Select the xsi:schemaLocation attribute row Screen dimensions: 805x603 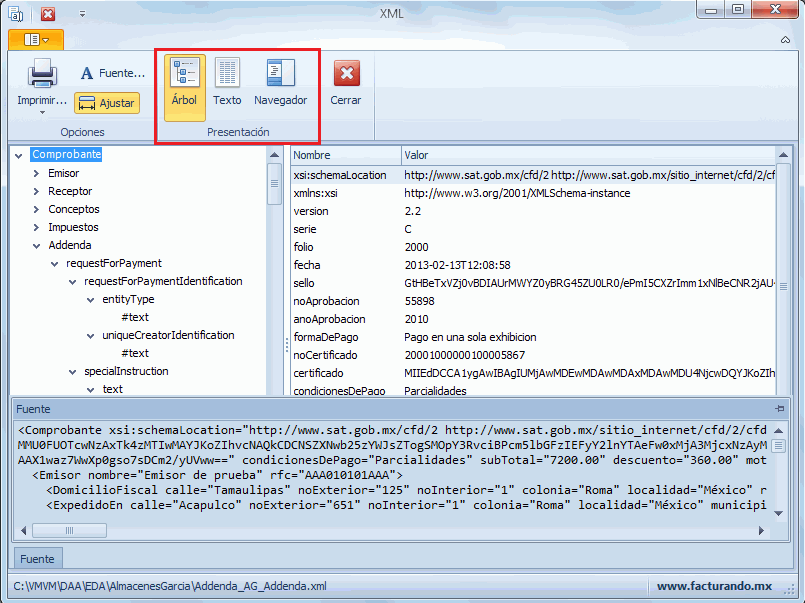(340, 175)
